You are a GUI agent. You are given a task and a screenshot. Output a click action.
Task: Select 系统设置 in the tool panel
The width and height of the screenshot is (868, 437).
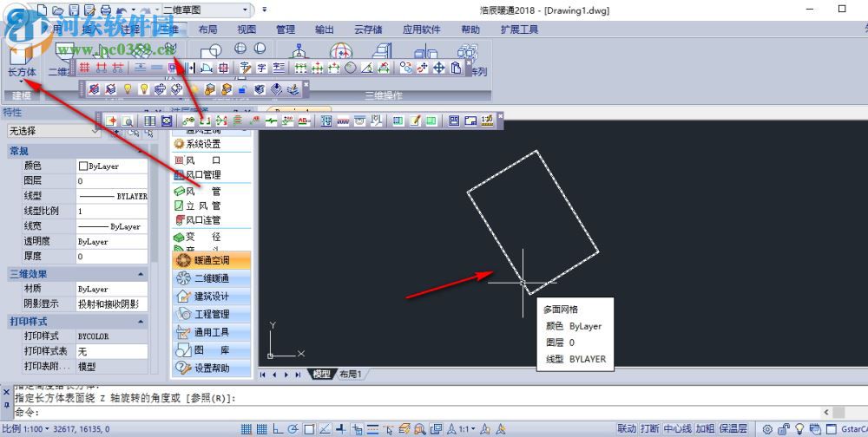[x=197, y=144]
